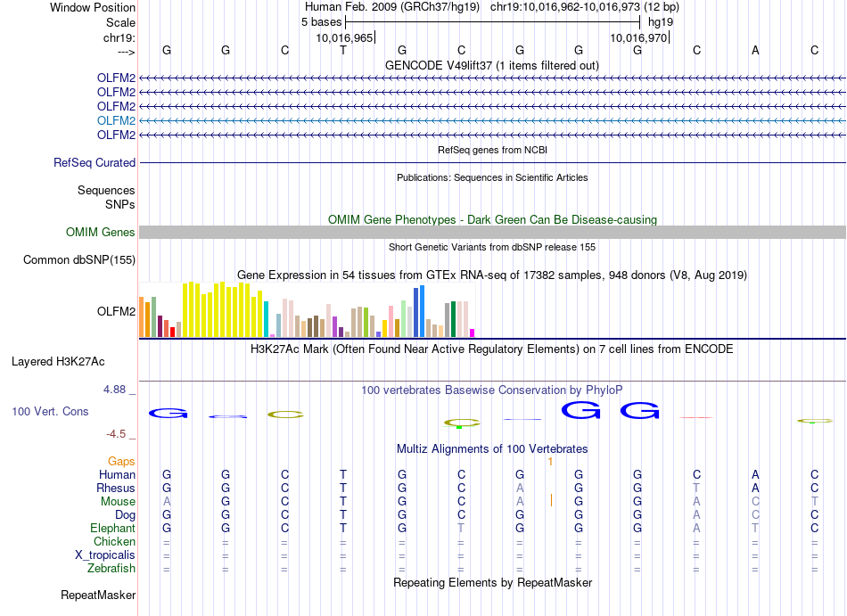Click the OMIM Genes track label
The height and width of the screenshot is (616, 847).
click(x=101, y=232)
